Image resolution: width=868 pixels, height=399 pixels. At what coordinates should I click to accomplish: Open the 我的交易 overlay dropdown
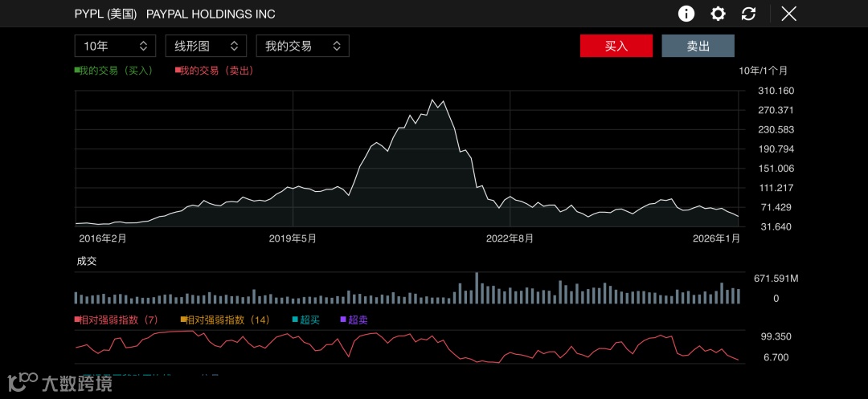[x=303, y=46]
